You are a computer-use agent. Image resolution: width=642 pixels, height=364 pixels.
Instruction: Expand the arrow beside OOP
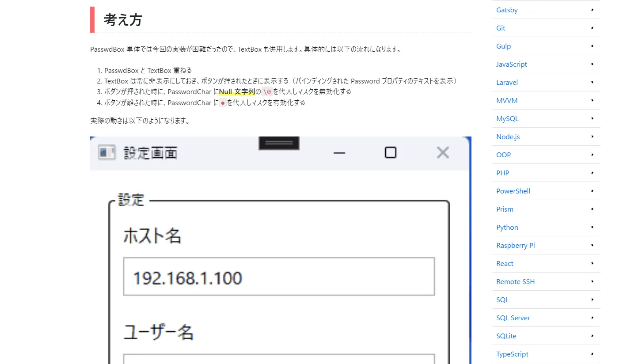(x=592, y=155)
